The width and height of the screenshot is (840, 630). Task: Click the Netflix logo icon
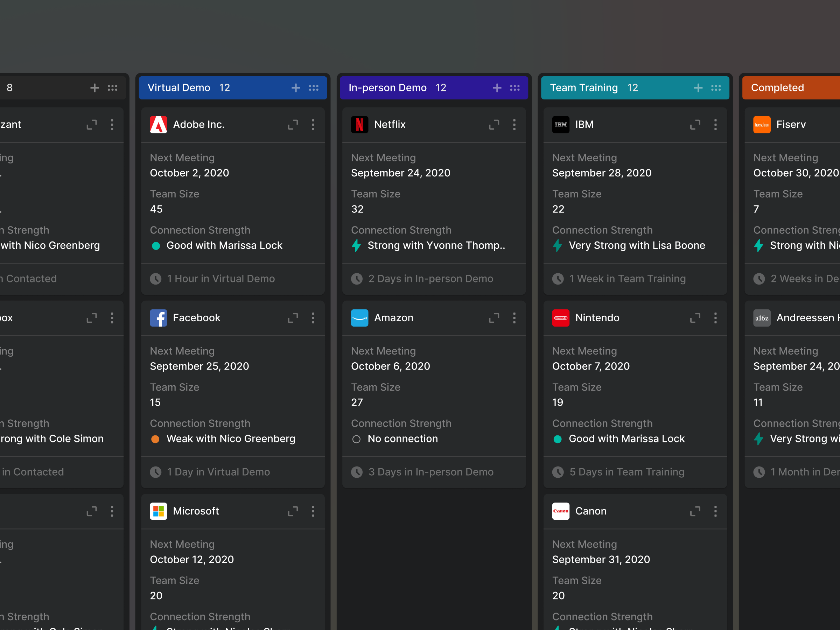click(359, 125)
